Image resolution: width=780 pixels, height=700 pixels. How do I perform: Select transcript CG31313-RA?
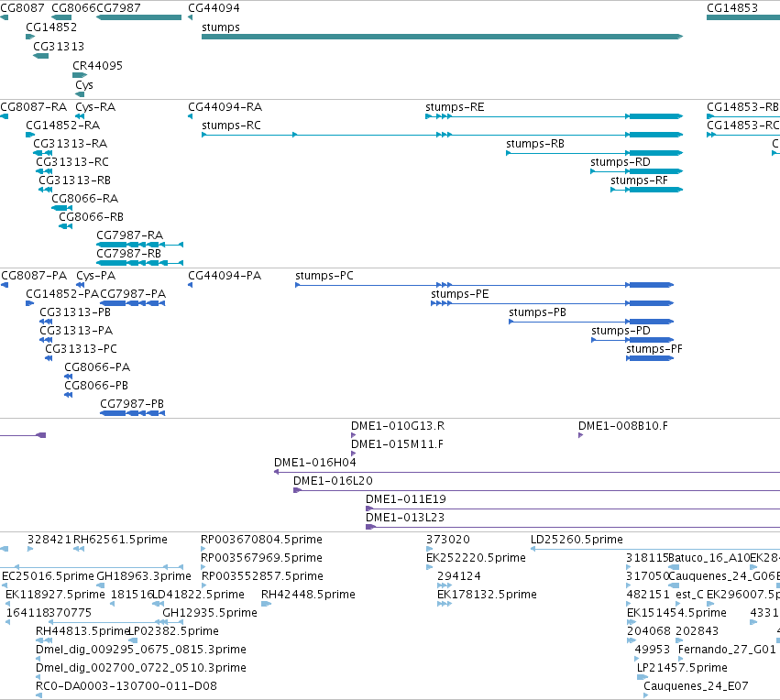43,153
